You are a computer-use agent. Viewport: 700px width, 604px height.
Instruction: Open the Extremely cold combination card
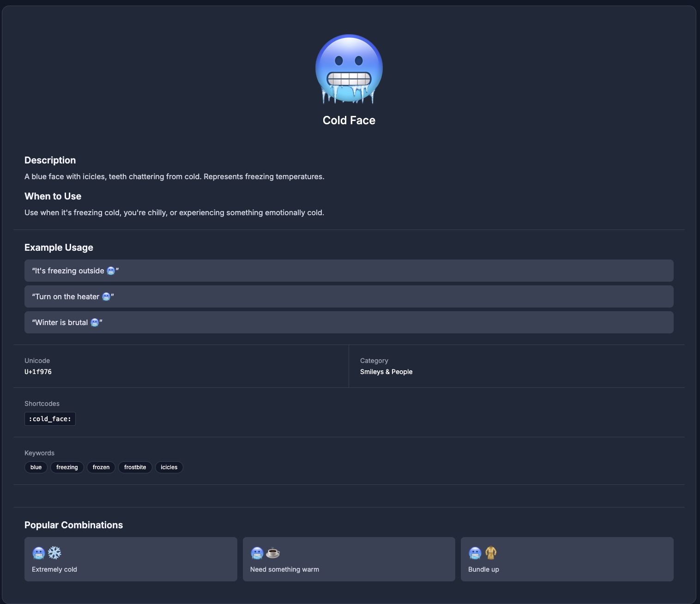(131, 559)
